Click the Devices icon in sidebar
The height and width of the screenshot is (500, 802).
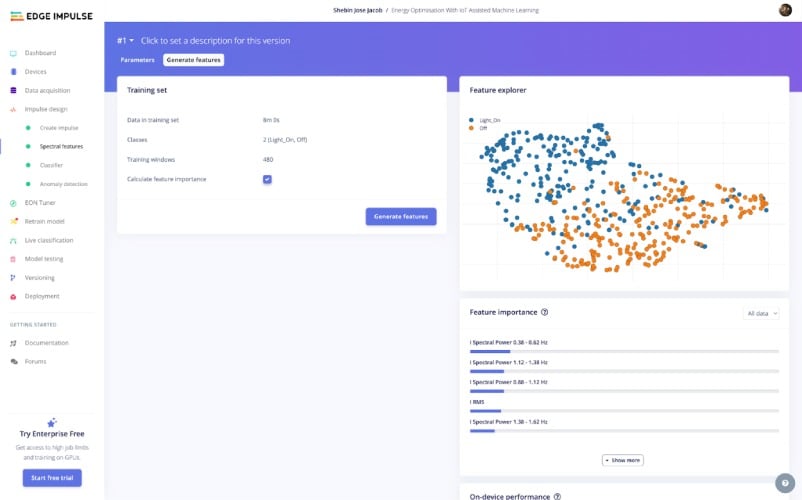pyautogui.click(x=13, y=72)
